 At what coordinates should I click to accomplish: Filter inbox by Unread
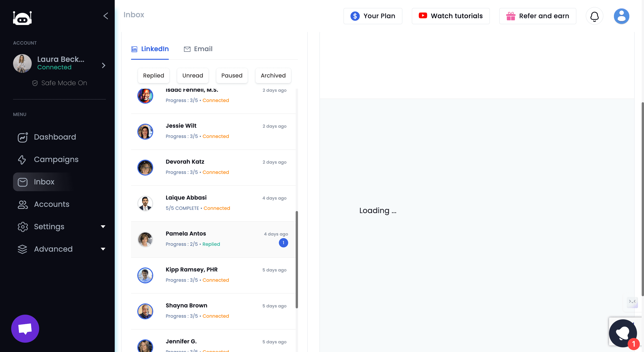193,75
